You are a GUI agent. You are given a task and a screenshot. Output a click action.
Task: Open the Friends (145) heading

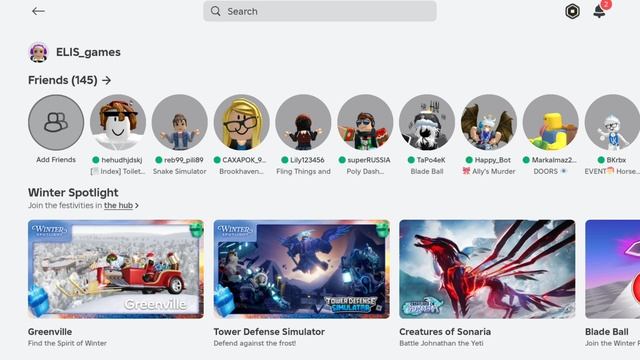[x=62, y=80]
